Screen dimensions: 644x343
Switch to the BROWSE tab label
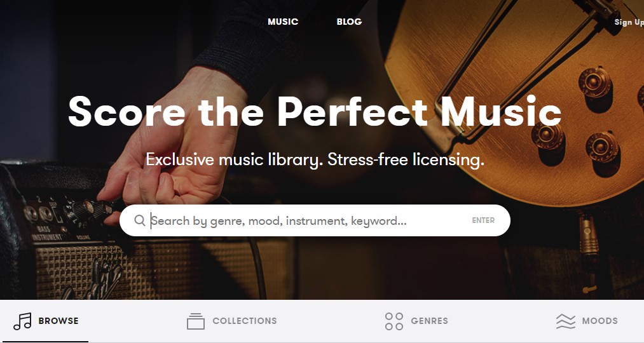[x=58, y=321]
